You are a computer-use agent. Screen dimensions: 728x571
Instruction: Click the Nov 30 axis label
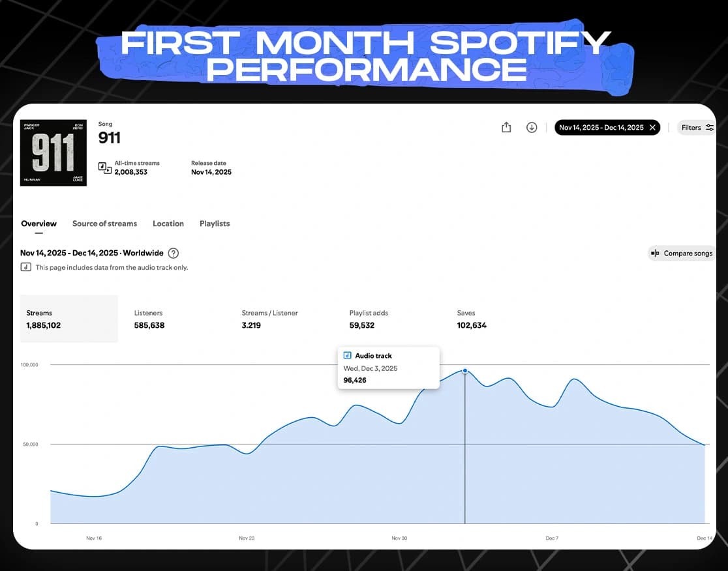coord(399,538)
